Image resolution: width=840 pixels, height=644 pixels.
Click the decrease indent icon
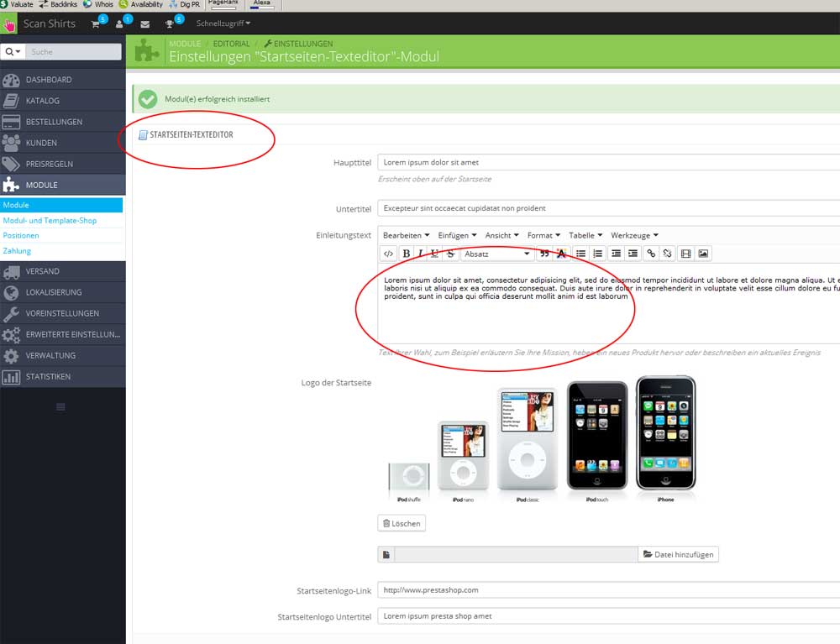(x=616, y=254)
